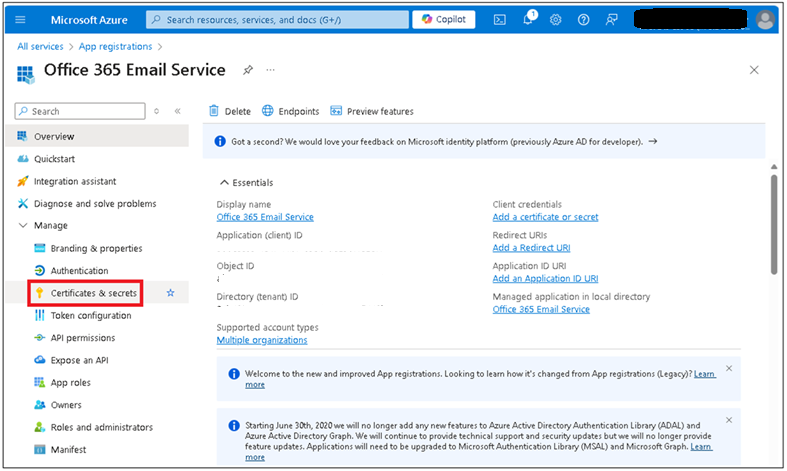Collapse the Manage section
Screen dimensions: 787x471
(23, 225)
